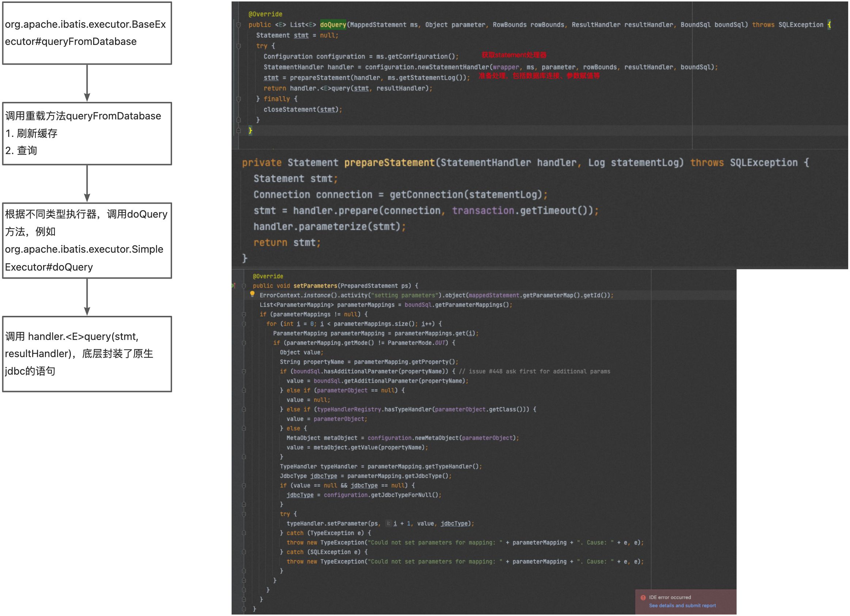Click the yellow lightbulb intention icon
Screen dimensions: 850x616
pyautogui.click(x=252, y=295)
